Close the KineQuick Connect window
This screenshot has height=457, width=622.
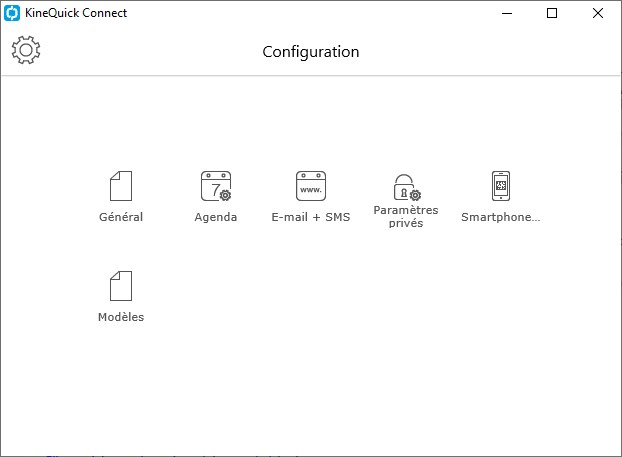[x=598, y=13]
